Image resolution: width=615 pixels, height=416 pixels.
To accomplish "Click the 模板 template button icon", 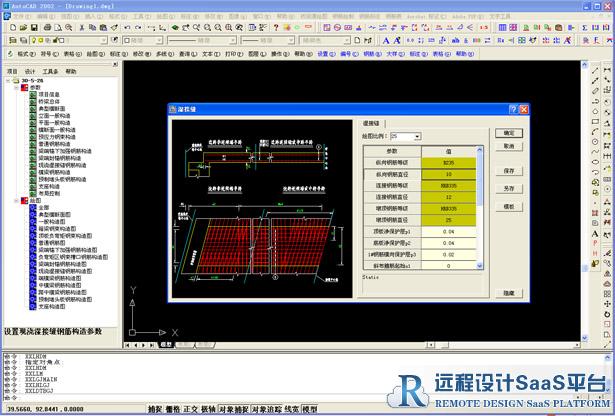I will (x=509, y=205).
